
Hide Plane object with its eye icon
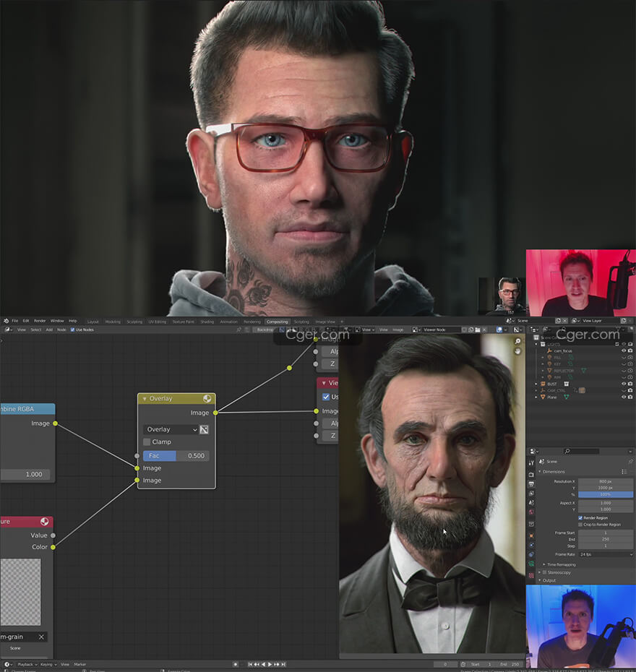[624, 397]
